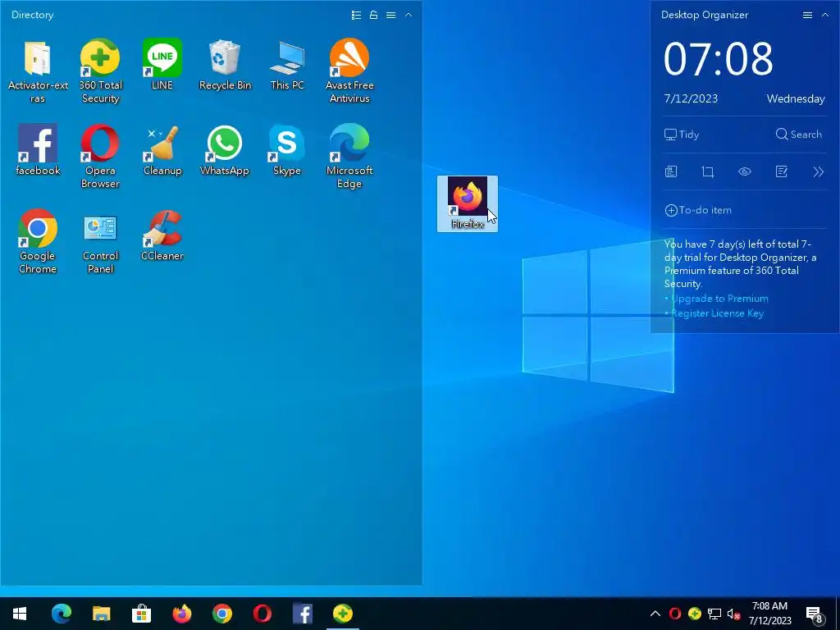Open the Activator-extras folder icon
This screenshot has height=630, width=840.
pyautogui.click(x=38, y=71)
